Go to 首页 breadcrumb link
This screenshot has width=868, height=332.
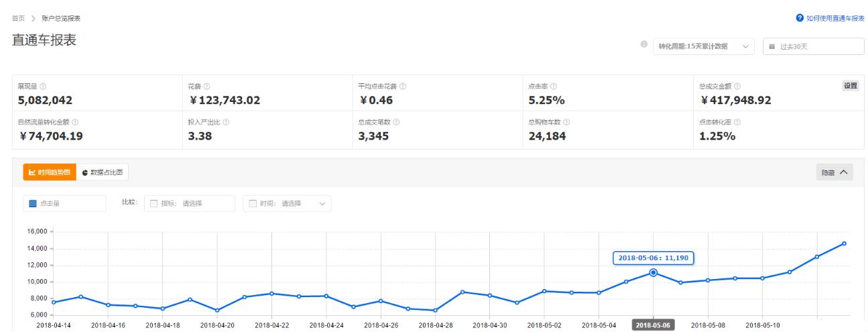click(x=18, y=18)
